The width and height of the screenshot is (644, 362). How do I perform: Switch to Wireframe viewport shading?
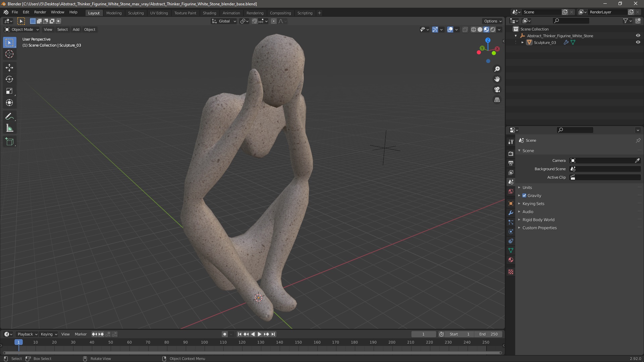(474, 29)
